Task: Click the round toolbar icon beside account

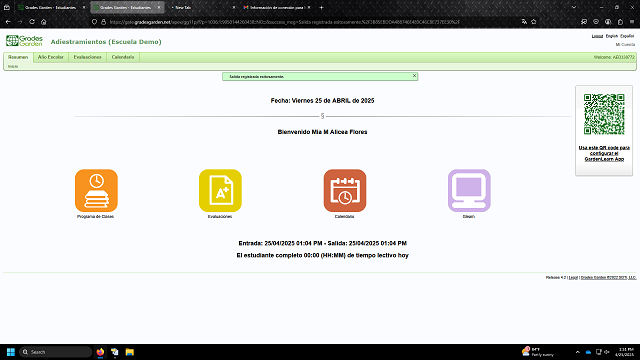Action: click(596, 22)
